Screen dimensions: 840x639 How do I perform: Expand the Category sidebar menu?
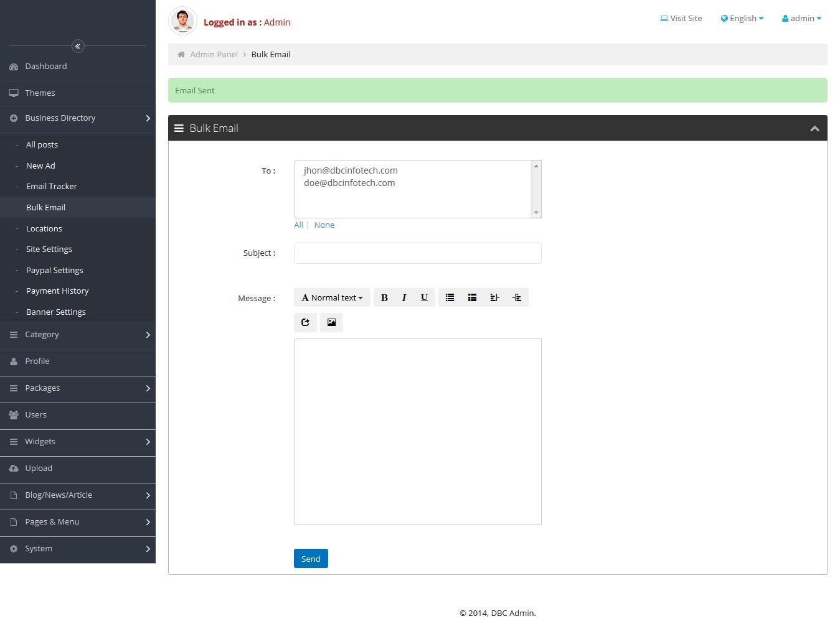point(78,335)
